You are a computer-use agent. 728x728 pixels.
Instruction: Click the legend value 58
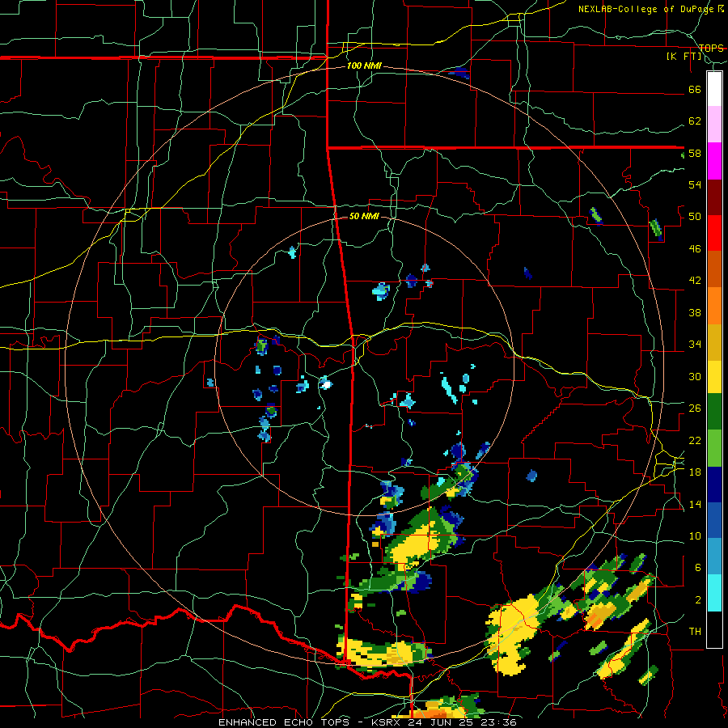[695, 153]
